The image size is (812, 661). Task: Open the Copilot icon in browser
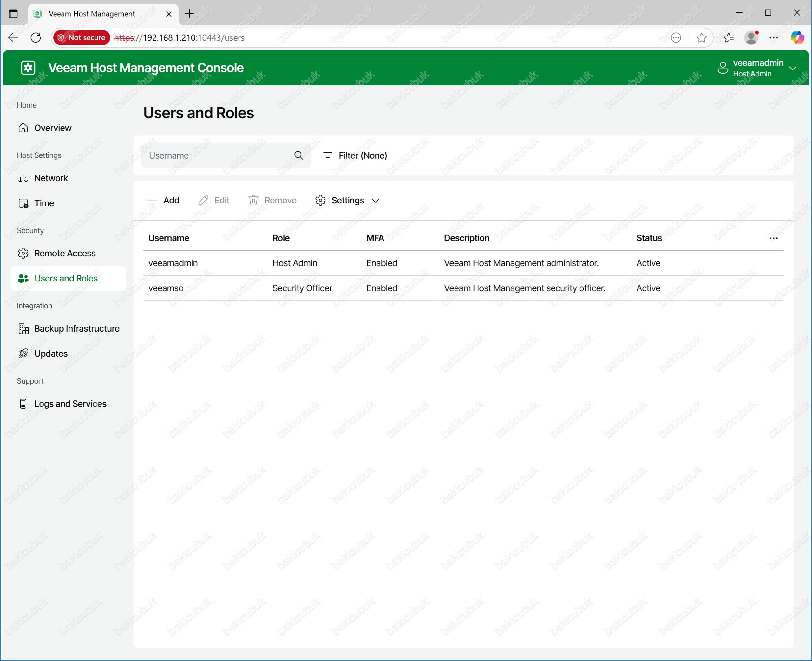(x=797, y=38)
